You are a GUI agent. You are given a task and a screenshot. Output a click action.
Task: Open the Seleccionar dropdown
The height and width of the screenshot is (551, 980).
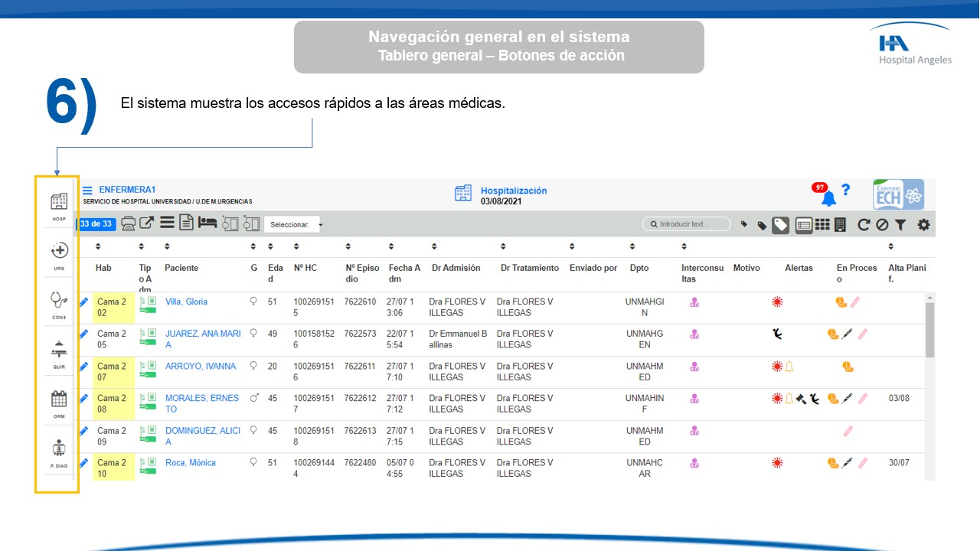[x=294, y=224]
